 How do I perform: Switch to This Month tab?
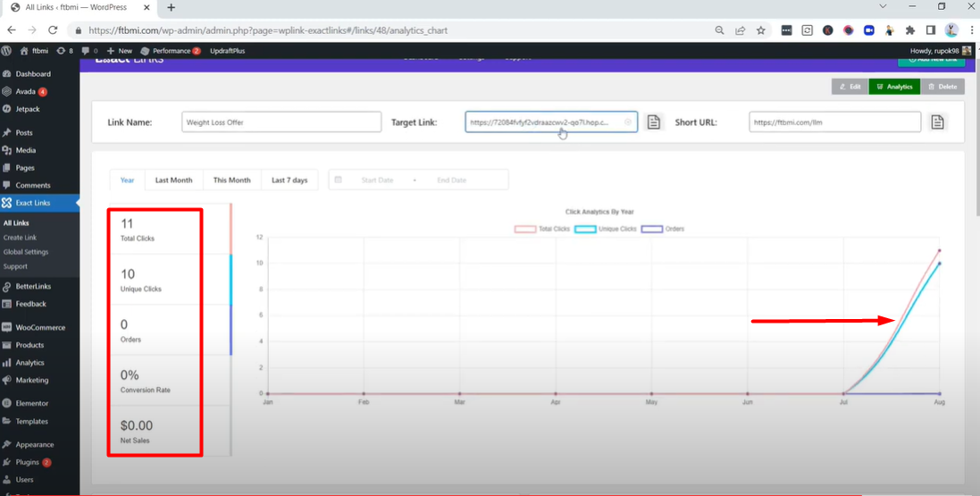232,180
